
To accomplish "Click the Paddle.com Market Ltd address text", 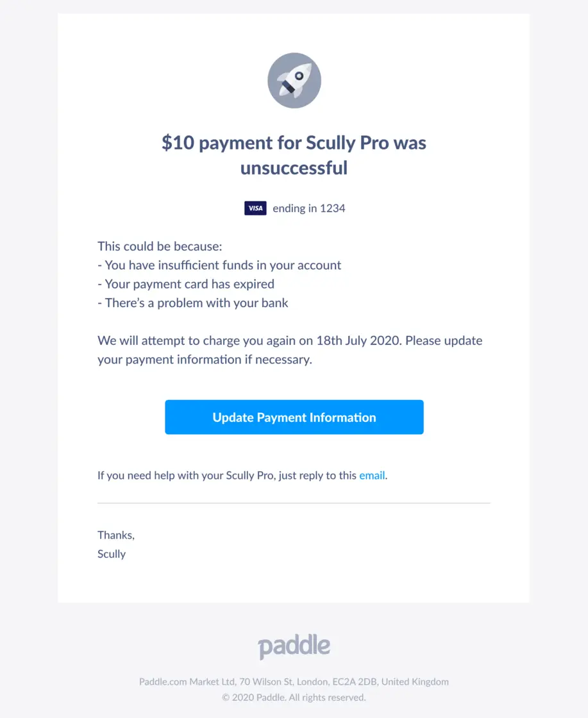I will 294,681.
